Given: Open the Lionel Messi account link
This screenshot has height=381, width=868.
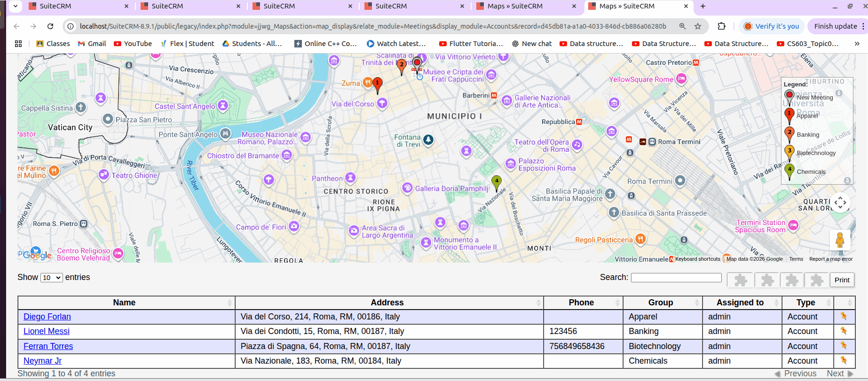Looking at the screenshot, I should coord(47,331).
